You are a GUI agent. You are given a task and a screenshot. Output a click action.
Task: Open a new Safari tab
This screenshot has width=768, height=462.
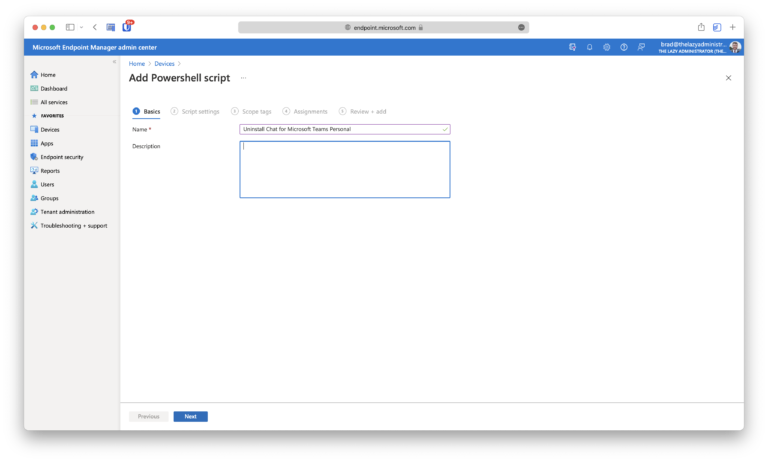(733, 27)
